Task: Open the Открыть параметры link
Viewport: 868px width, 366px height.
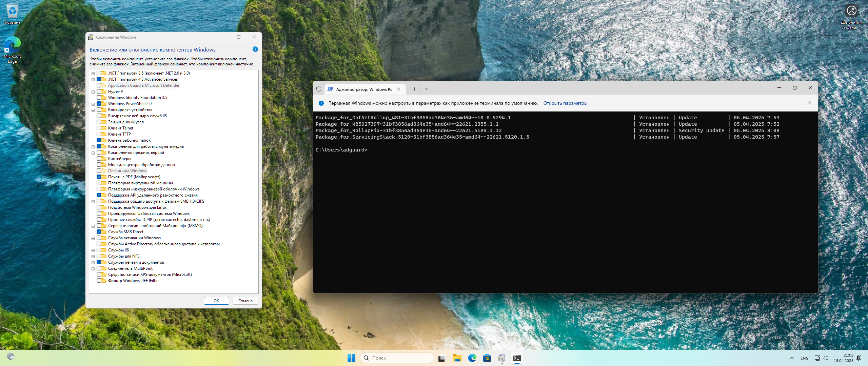Action: [x=566, y=103]
